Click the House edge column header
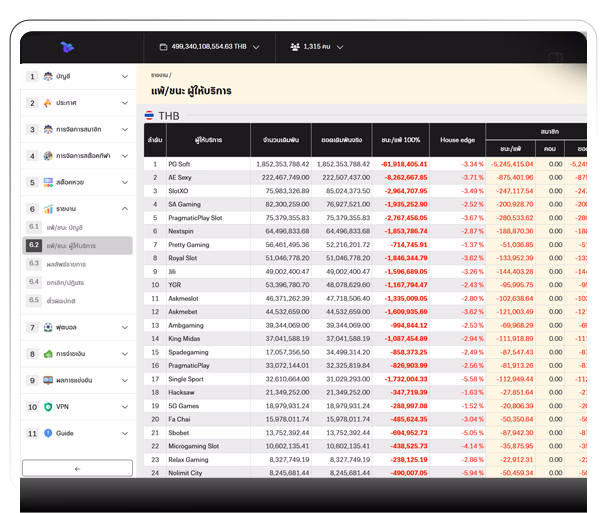 pos(457,140)
